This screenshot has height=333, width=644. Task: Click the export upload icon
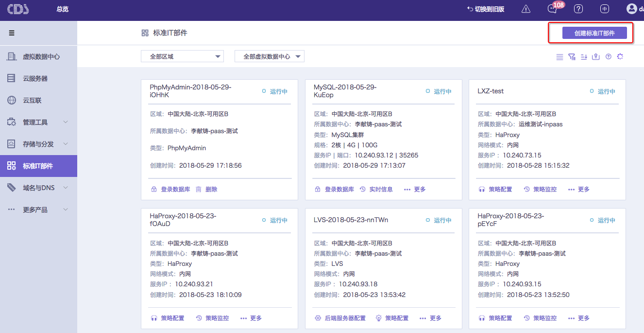(596, 57)
